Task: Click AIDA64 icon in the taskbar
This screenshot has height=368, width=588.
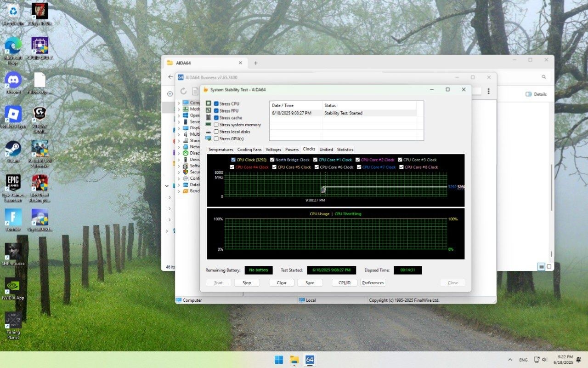Action: tap(310, 359)
